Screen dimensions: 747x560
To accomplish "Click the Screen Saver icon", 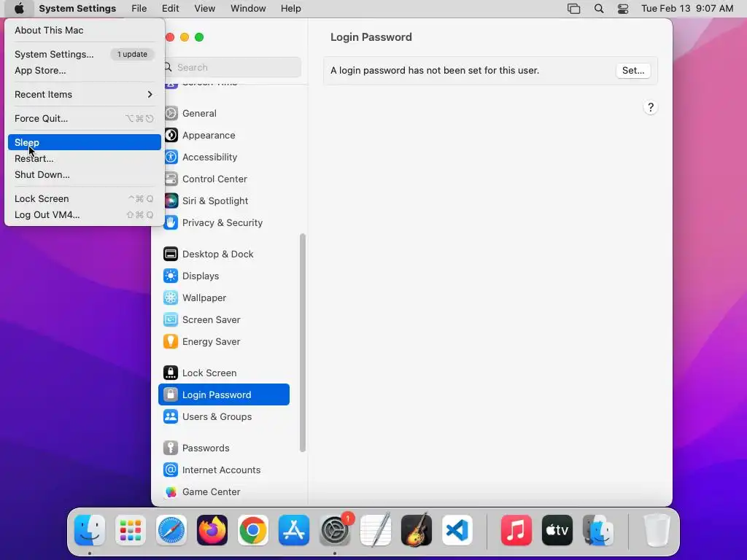I will tap(171, 320).
